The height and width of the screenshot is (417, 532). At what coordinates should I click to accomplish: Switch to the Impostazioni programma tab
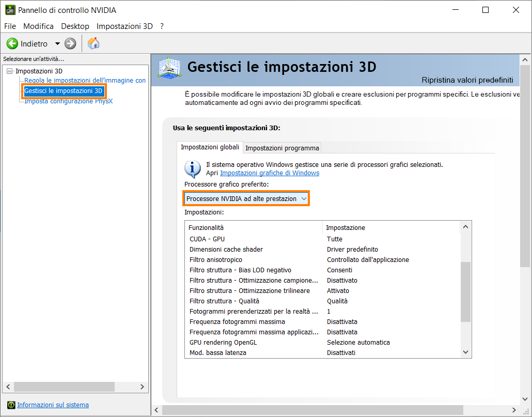(x=282, y=148)
